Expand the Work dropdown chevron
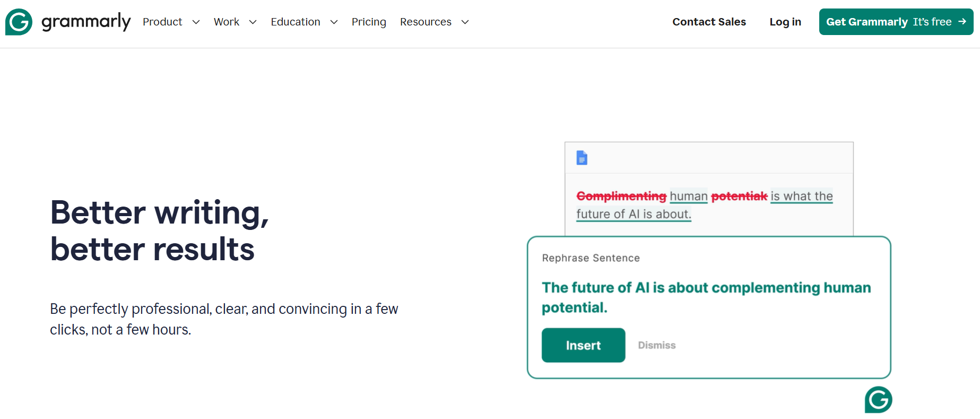The width and height of the screenshot is (980, 419). [253, 22]
